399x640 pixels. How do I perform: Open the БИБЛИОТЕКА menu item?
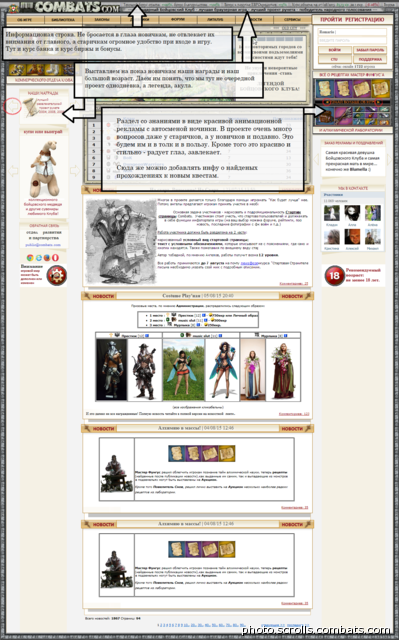(x=63, y=20)
